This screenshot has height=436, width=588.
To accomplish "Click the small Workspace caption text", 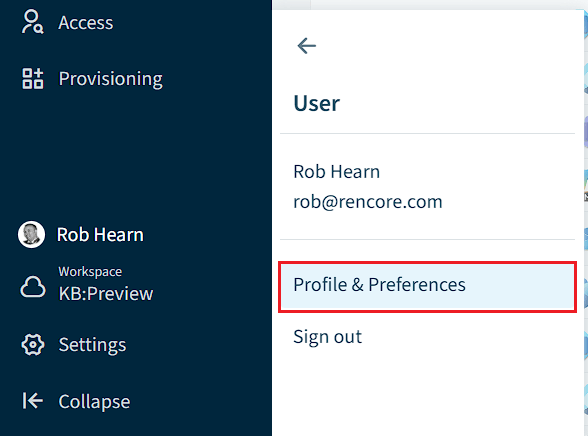I will point(90,271).
